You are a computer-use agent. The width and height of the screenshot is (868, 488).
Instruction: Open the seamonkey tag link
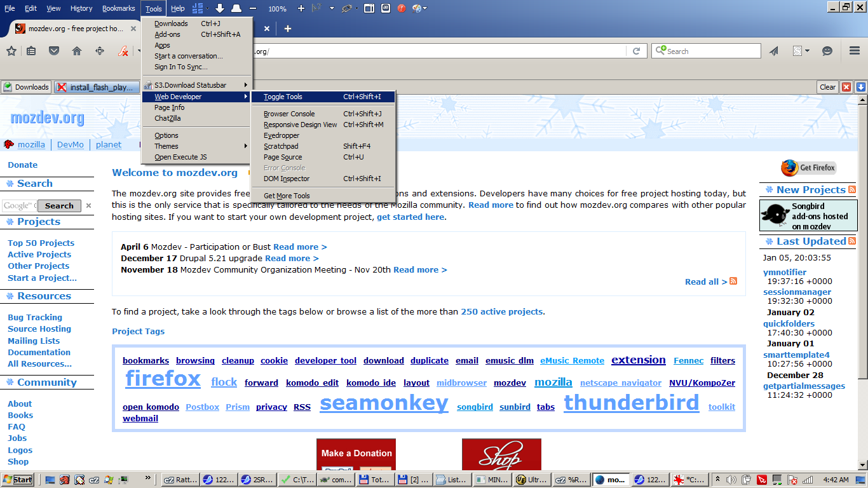pos(384,403)
